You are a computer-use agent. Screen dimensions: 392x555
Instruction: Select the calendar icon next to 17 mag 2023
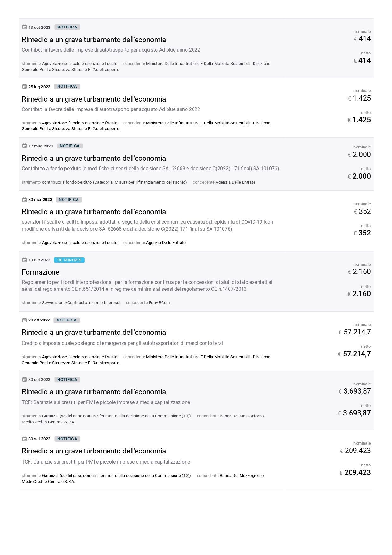click(24, 146)
